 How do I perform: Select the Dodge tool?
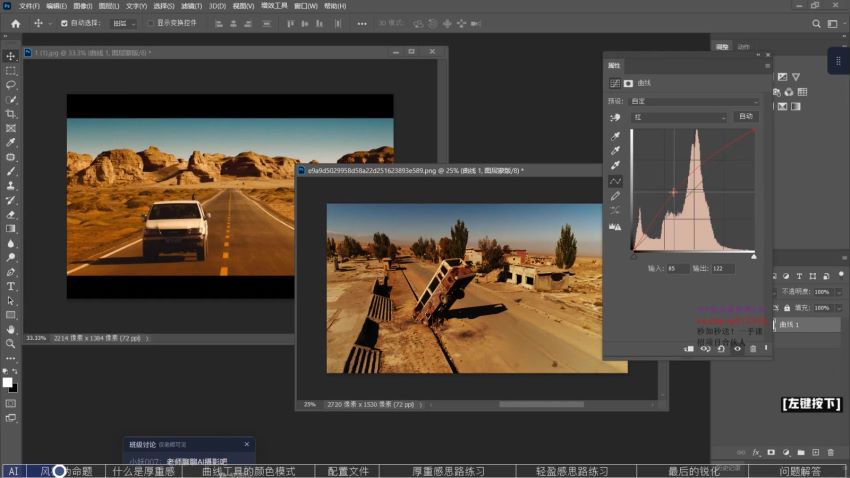(10, 257)
